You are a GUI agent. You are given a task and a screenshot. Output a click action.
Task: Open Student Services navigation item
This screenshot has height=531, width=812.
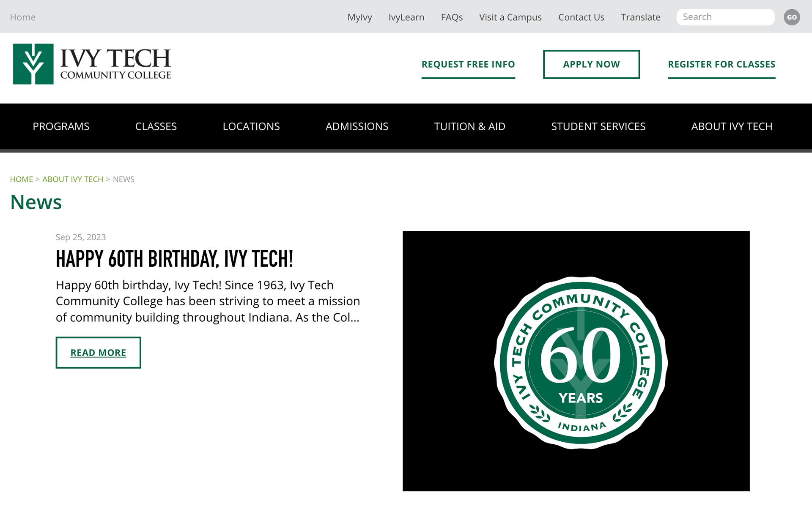coord(598,126)
